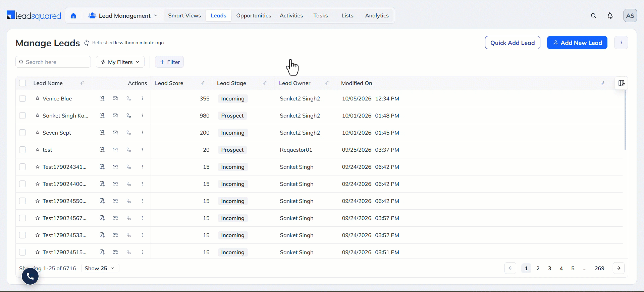The height and width of the screenshot is (292, 644).
Task: Select all leads with header checkbox
Action: click(x=22, y=83)
